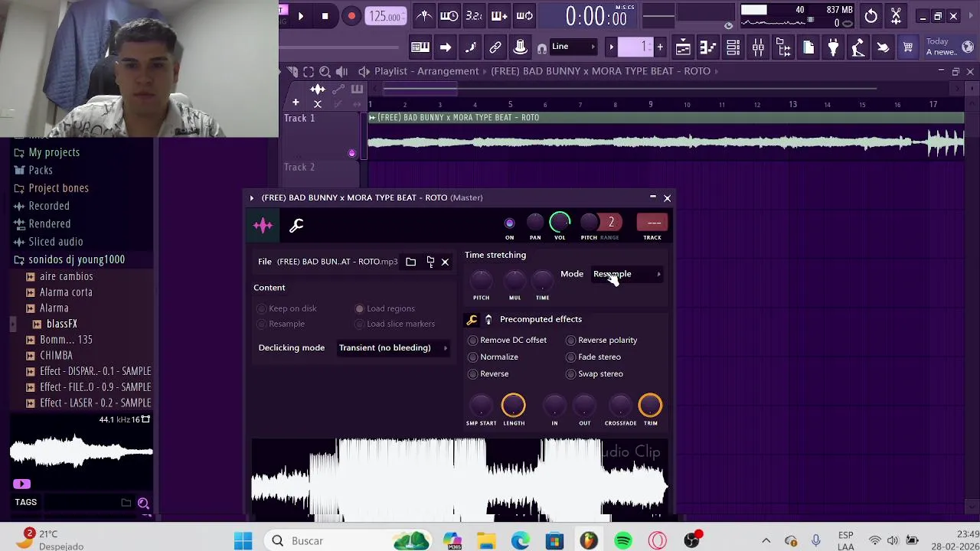Click the LENGTH knob

tap(514, 406)
